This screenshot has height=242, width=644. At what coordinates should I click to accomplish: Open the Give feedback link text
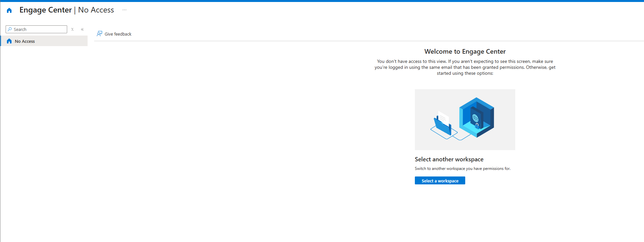(118, 34)
